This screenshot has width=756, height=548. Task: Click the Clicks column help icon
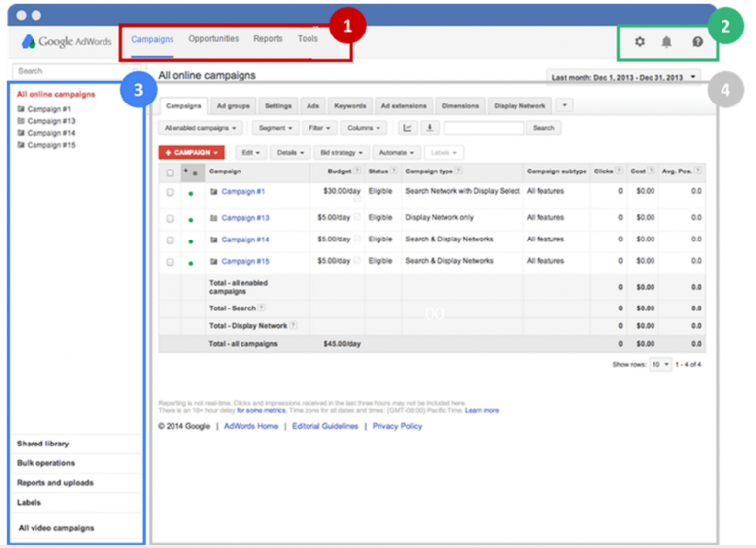coord(619,171)
